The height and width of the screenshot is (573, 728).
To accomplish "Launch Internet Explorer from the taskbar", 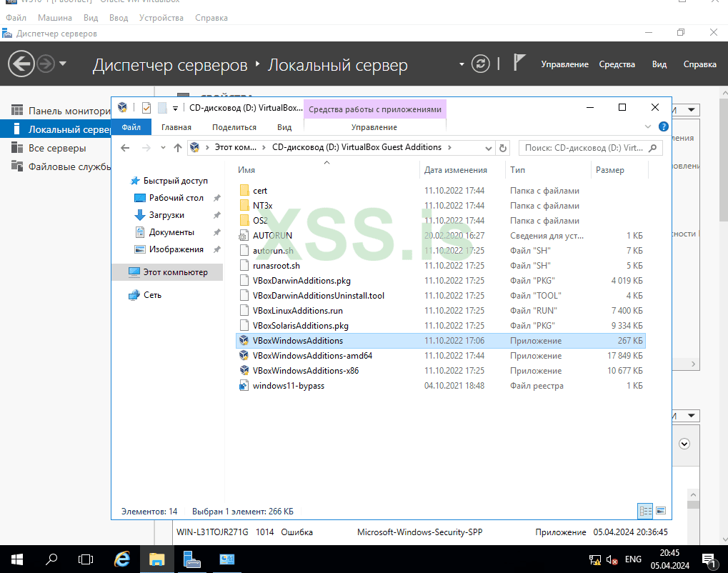I will pos(122,559).
